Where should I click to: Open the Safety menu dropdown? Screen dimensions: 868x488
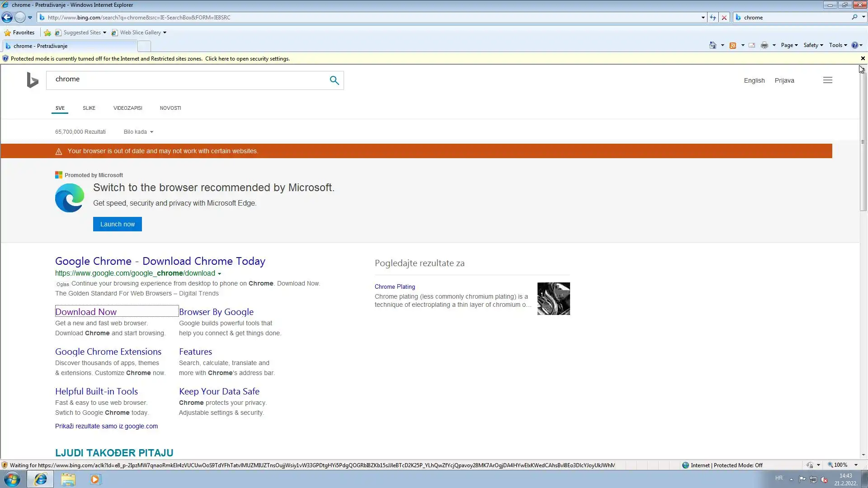813,45
